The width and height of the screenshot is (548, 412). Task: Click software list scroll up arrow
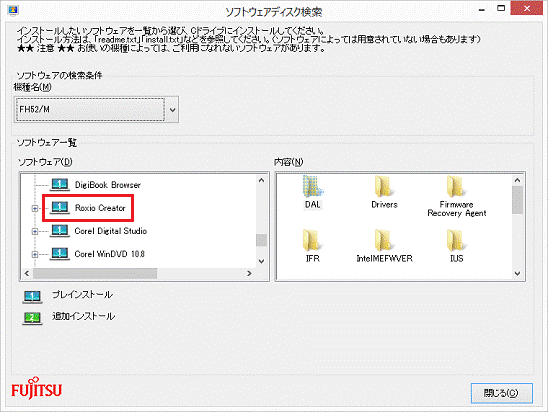point(261,180)
